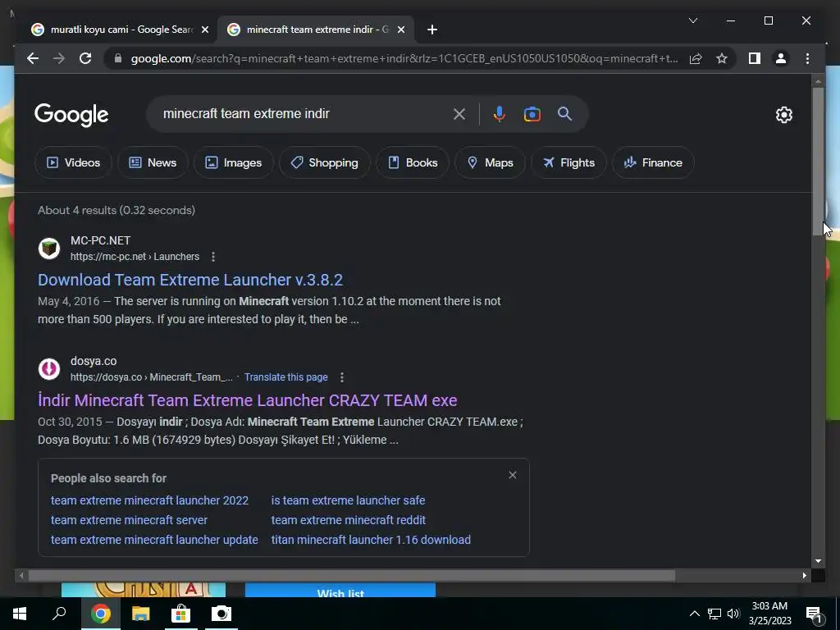Open Chrome side panel
Screen dimensions: 840x630
click(x=755, y=58)
